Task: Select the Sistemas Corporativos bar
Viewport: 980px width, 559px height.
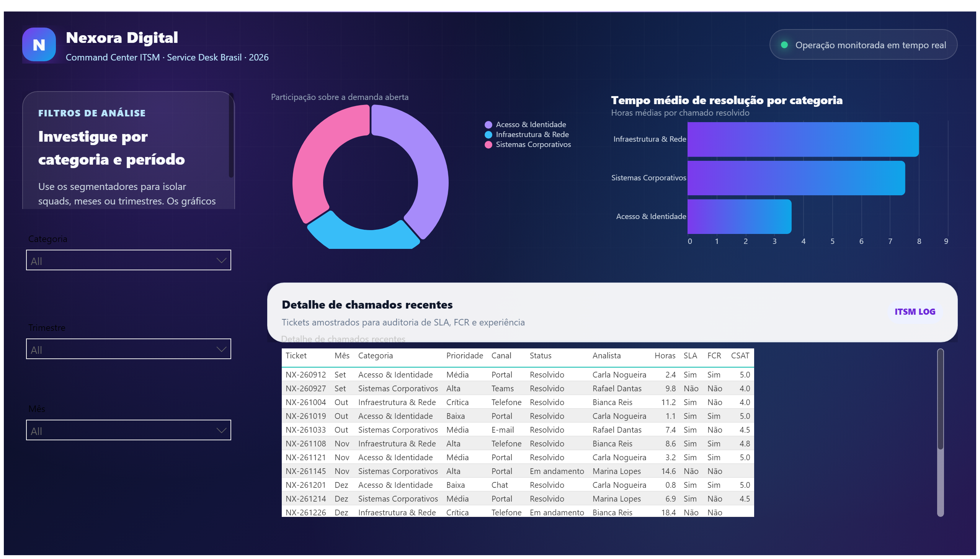Action: click(796, 178)
